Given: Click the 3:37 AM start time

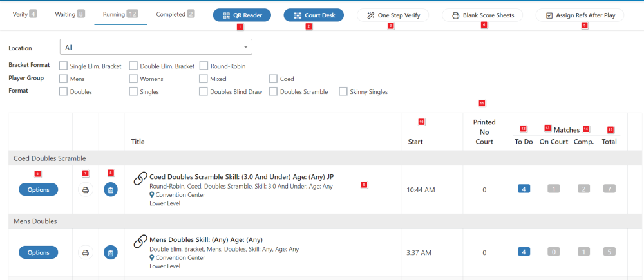Looking at the screenshot, I should pos(419,252).
